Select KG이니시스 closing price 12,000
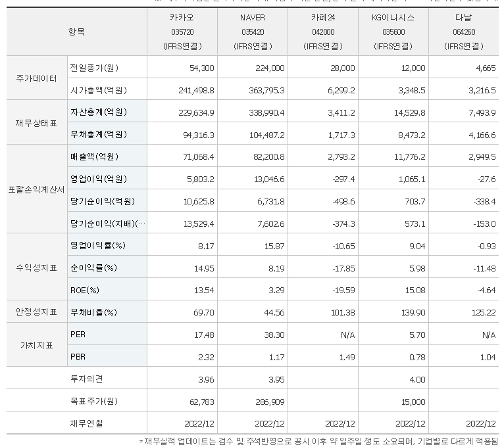504x447 pixels. [x=413, y=68]
